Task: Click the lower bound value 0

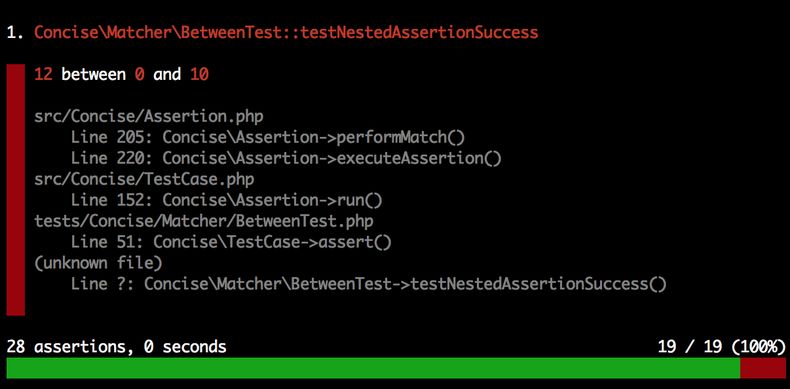Action: click(x=140, y=75)
